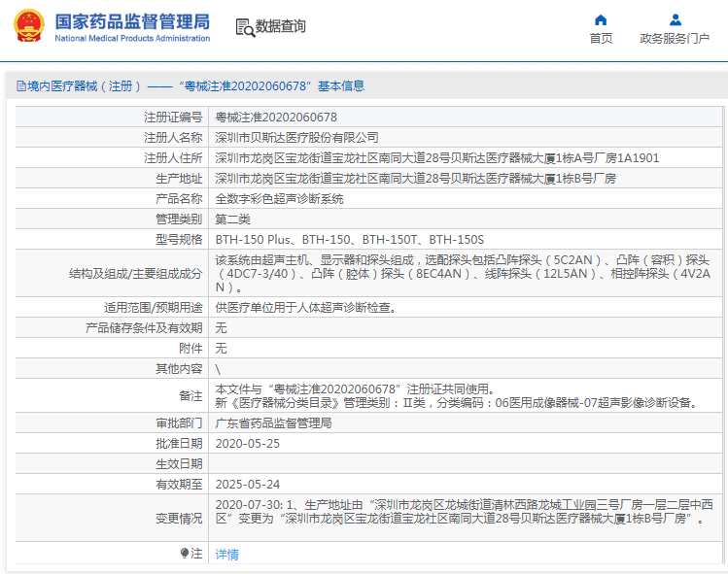Screen dimensions: 728x574
Task: Go to 首页 via its text label
Action: pos(601,39)
